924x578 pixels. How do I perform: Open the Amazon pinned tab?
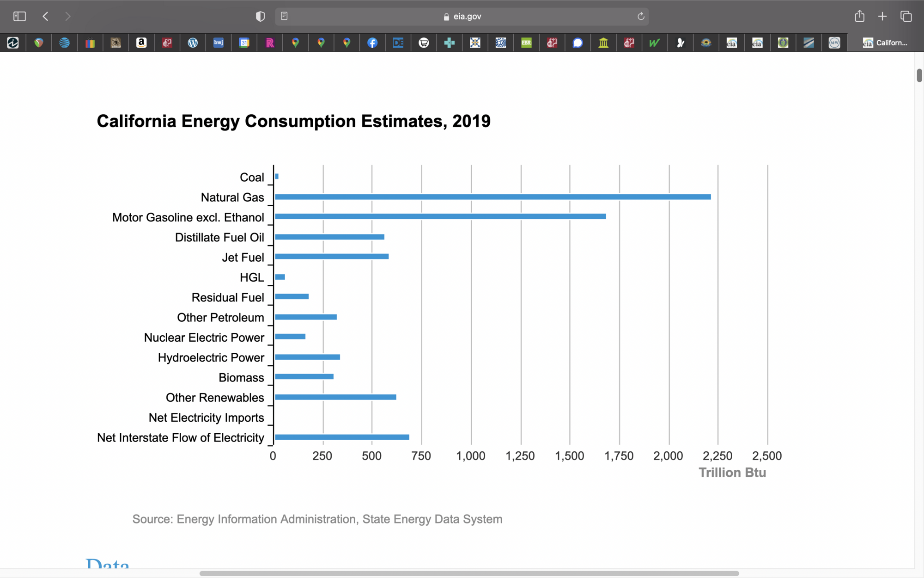(141, 43)
